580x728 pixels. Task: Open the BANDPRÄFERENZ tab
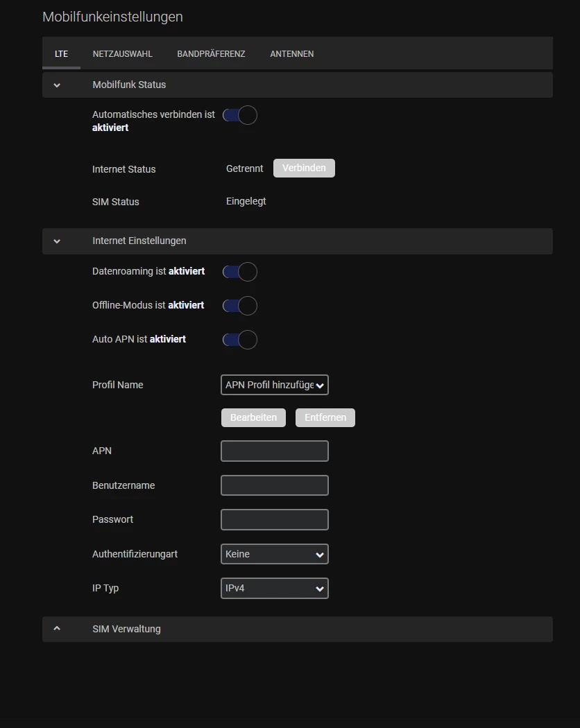(x=211, y=54)
